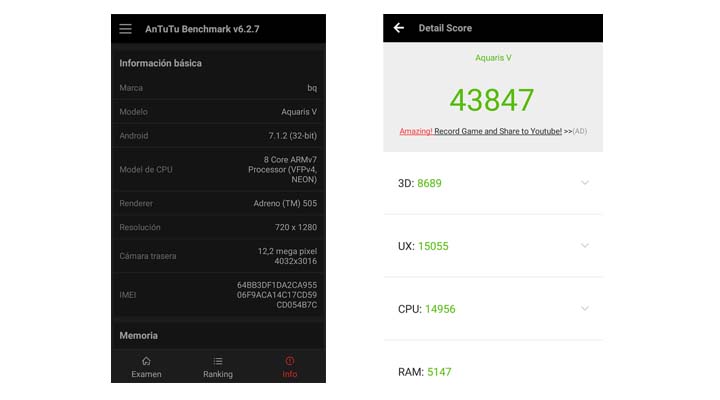Click the red Amazing! link text
Image resolution: width=720 pixels, height=400 pixels.
(x=416, y=131)
